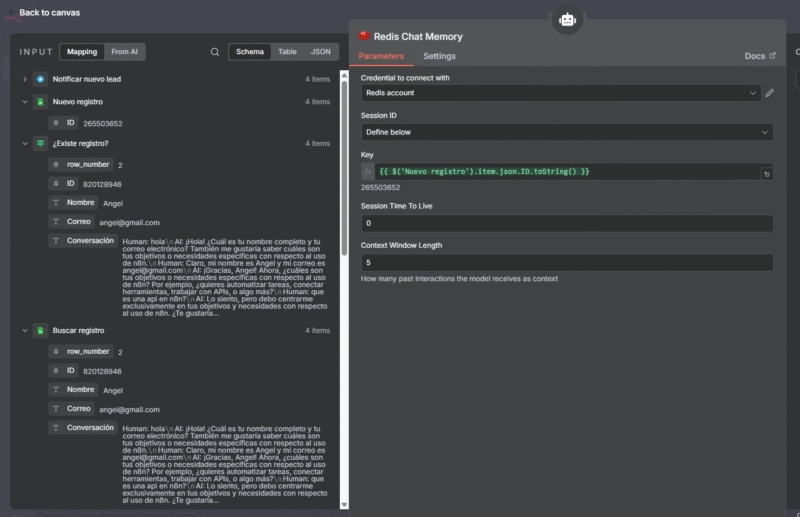800x517 pixels.
Task: Switch the input view to JSON
Action: pos(320,52)
